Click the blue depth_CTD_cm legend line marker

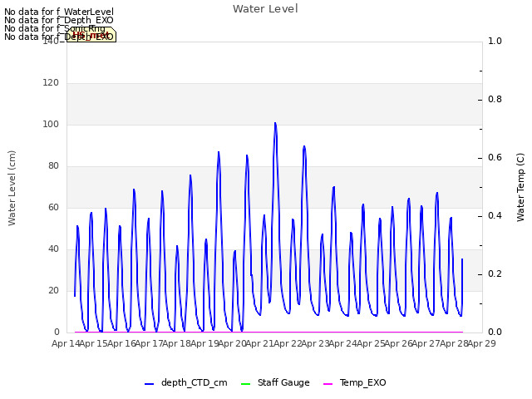[x=150, y=384]
